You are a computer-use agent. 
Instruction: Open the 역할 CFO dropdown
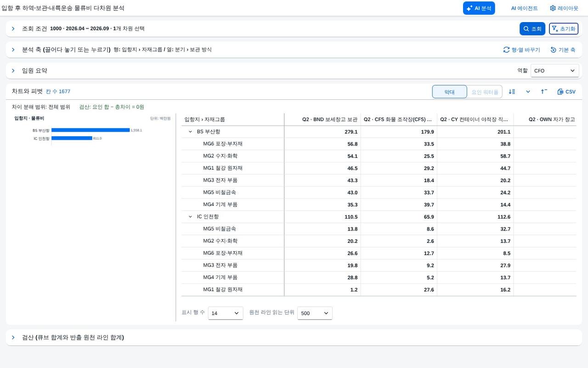click(x=554, y=71)
